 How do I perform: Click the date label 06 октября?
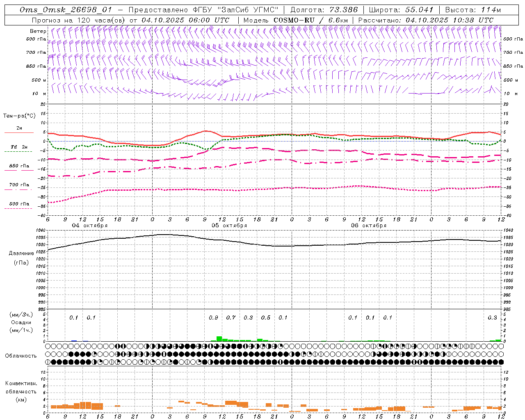pos(369,226)
